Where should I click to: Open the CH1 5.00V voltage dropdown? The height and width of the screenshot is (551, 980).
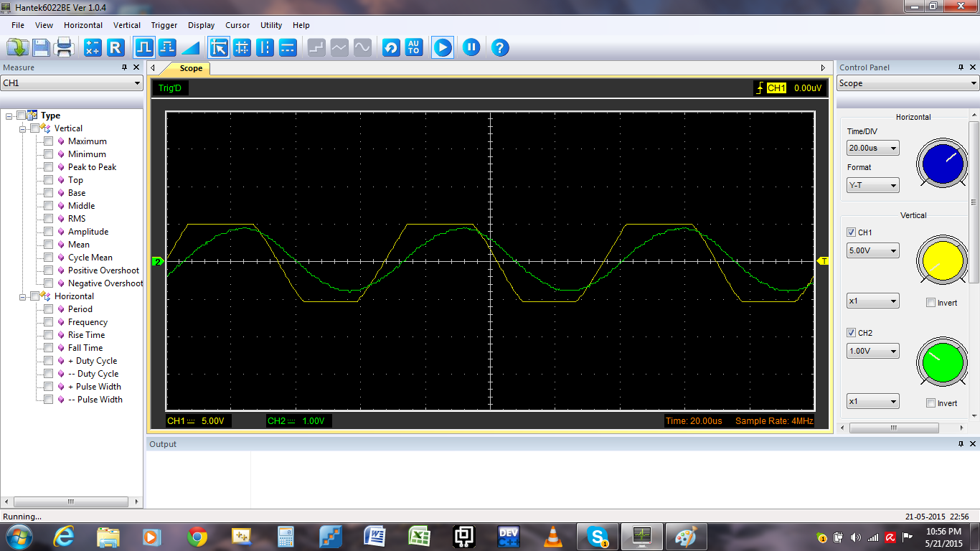(x=873, y=251)
